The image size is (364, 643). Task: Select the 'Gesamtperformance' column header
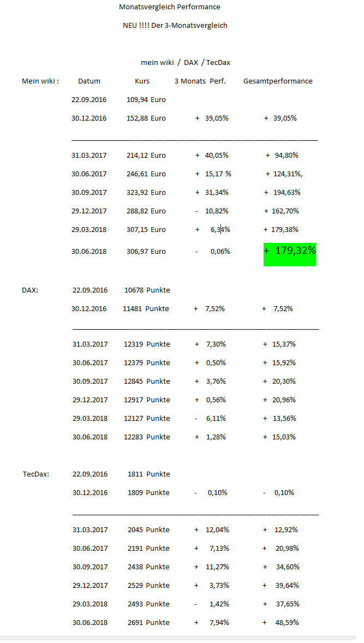coord(278,81)
